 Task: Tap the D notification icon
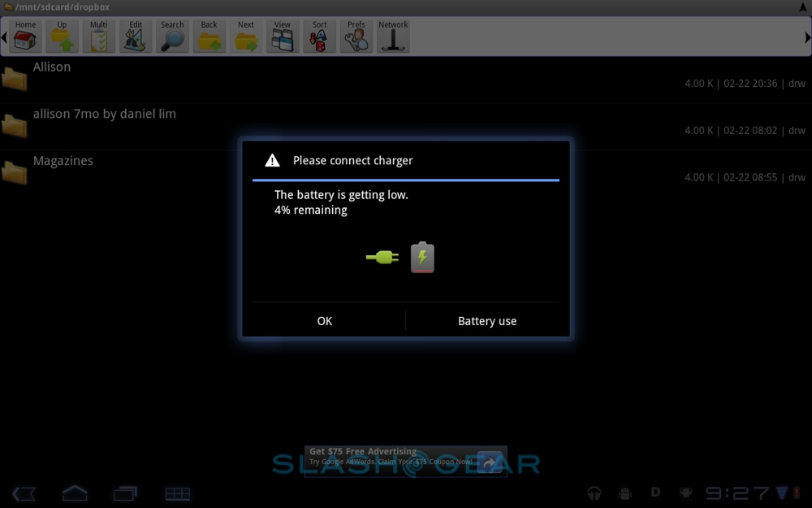point(655,493)
